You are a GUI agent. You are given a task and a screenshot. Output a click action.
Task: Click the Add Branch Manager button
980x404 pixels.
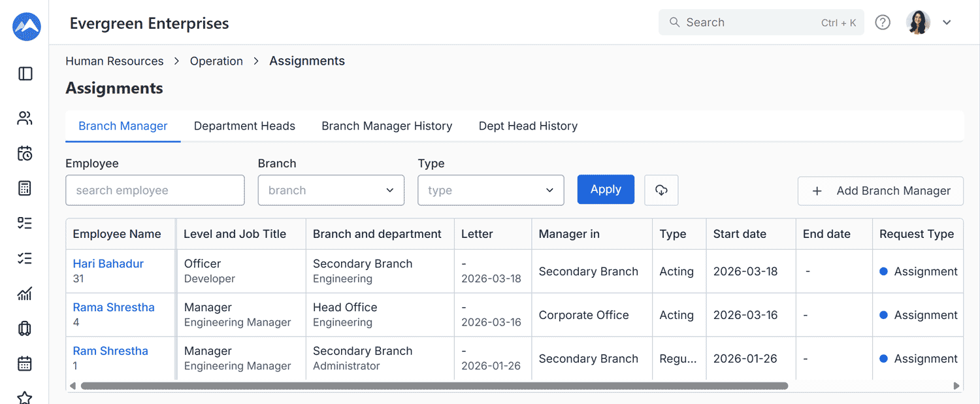click(x=880, y=191)
